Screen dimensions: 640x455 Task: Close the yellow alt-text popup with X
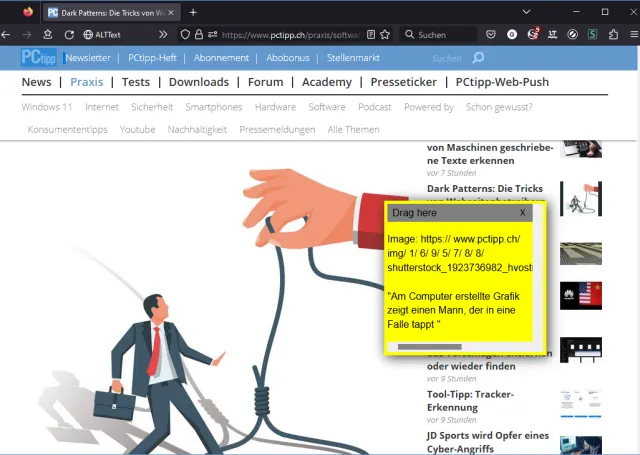[522, 213]
